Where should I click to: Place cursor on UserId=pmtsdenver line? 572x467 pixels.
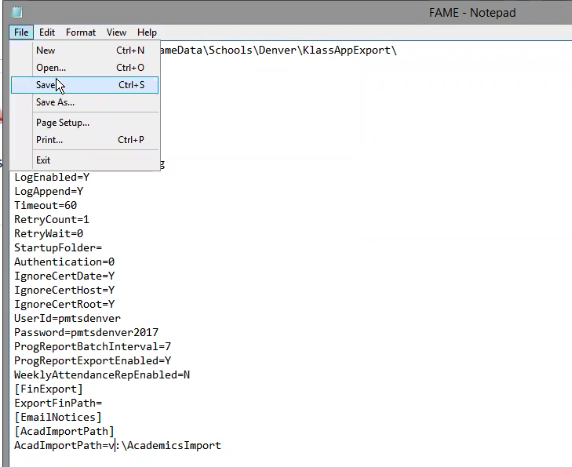(x=67, y=319)
